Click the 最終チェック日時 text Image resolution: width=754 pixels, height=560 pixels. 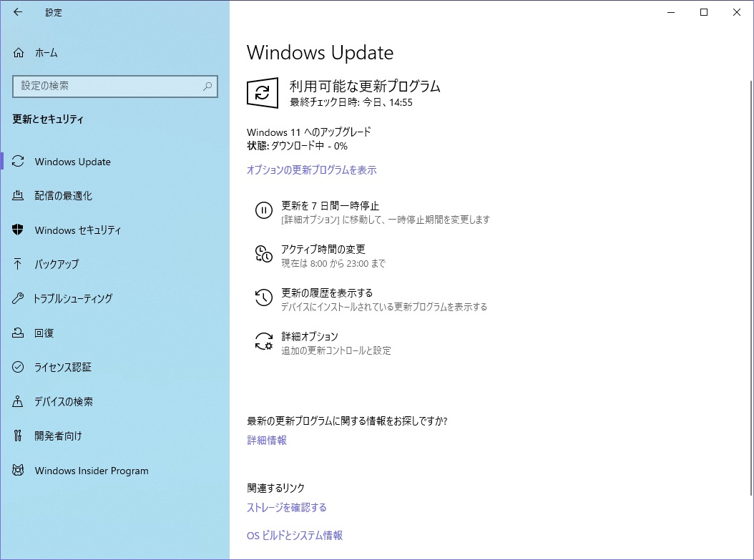[351, 102]
